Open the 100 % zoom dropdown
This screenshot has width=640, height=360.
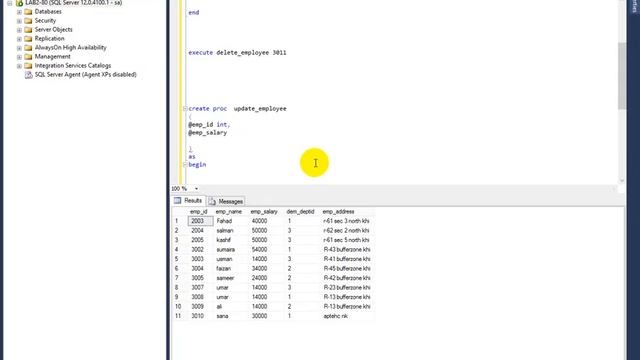pyautogui.click(x=196, y=189)
